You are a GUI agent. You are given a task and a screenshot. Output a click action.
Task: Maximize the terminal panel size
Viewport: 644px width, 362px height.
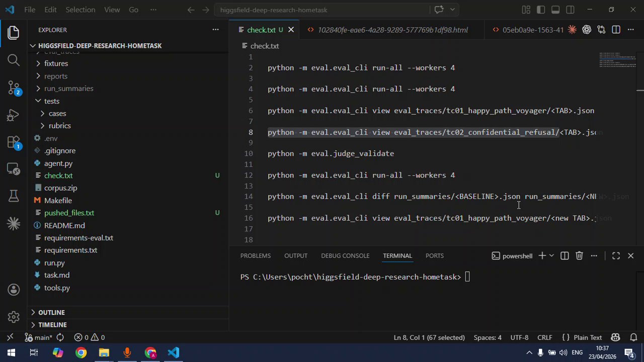616,256
